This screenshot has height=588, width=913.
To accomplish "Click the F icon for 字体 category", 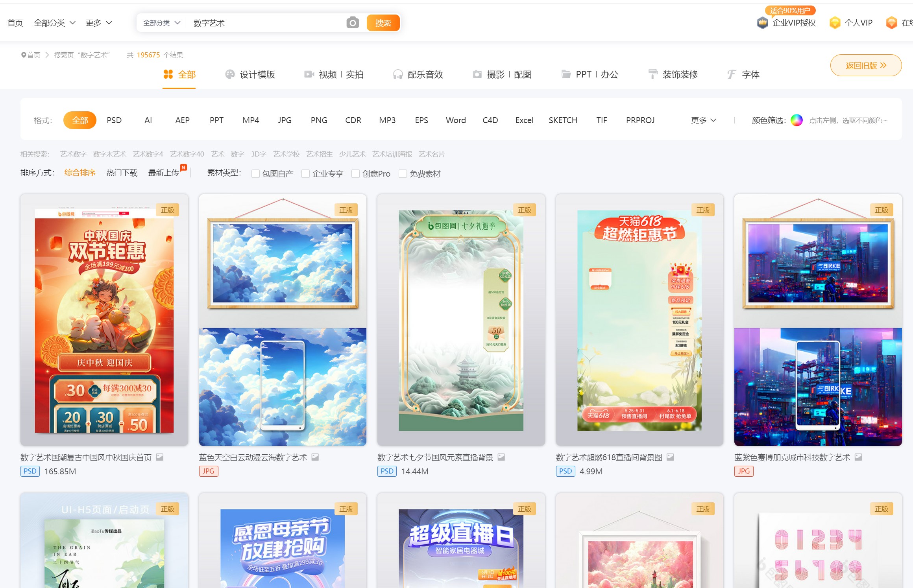I will coord(731,74).
